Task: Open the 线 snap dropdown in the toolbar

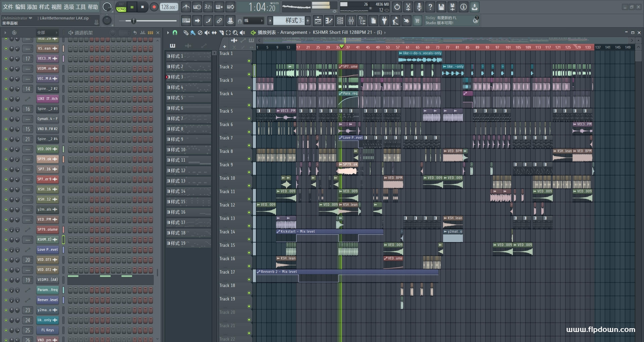Action: point(253,21)
